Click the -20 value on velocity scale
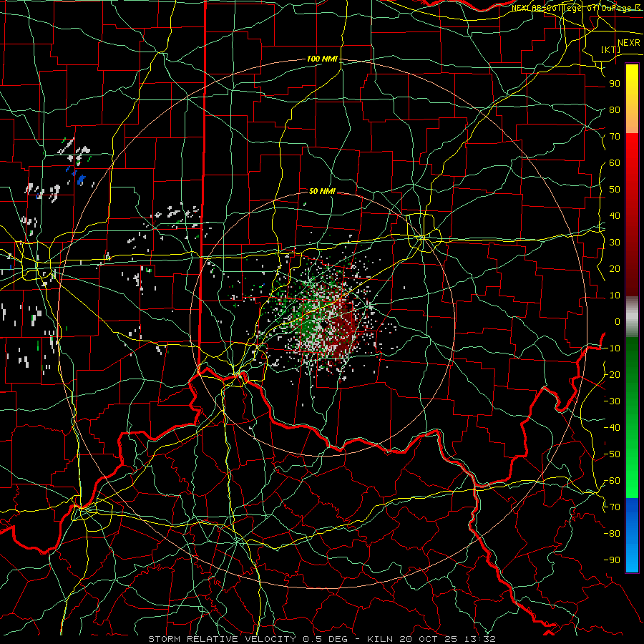Image resolution: width=644 pixels, height=644 pixels. 612,374
